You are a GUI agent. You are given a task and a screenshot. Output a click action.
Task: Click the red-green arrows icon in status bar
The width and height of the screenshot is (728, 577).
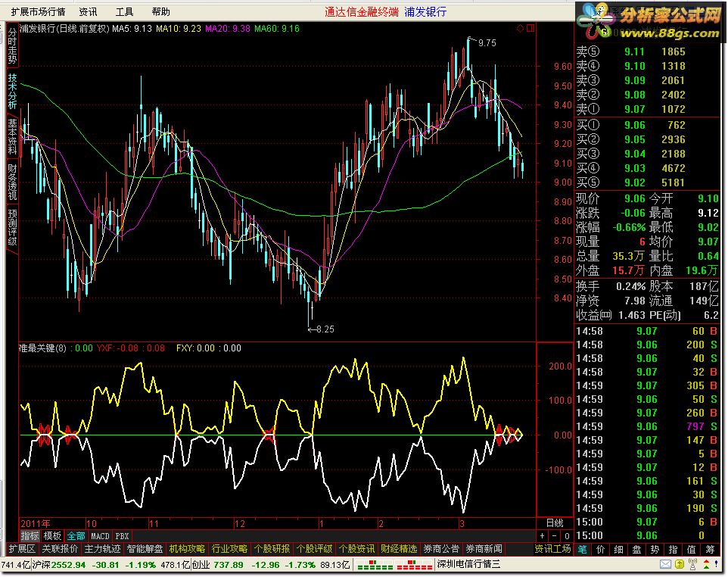tap(706, 564)
